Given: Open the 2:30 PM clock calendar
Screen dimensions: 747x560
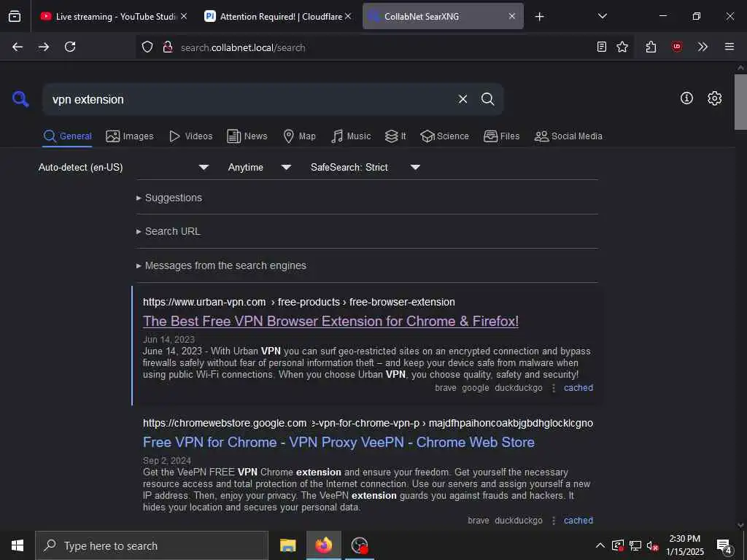Looking at the screenshot, I should pos(684,545).
